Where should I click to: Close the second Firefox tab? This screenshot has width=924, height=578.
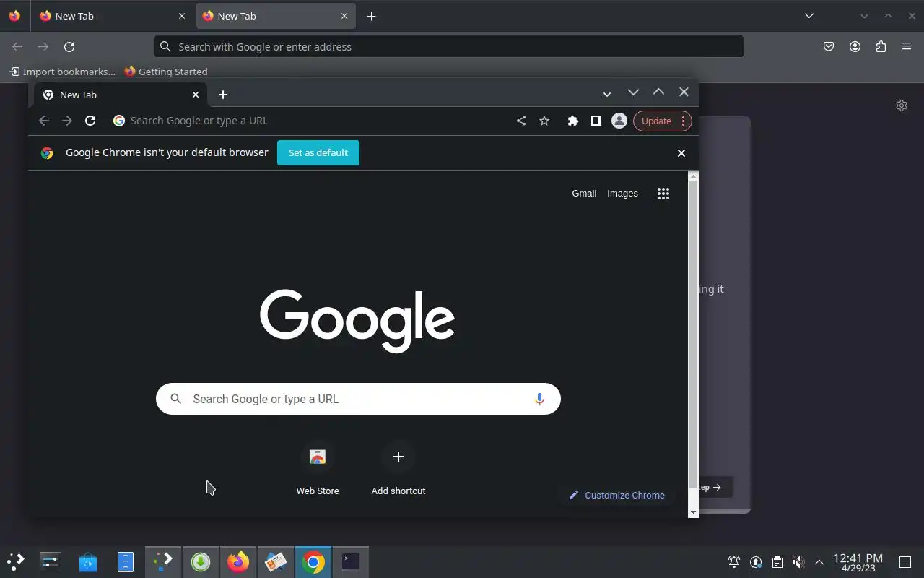click(x=344, y=16)
